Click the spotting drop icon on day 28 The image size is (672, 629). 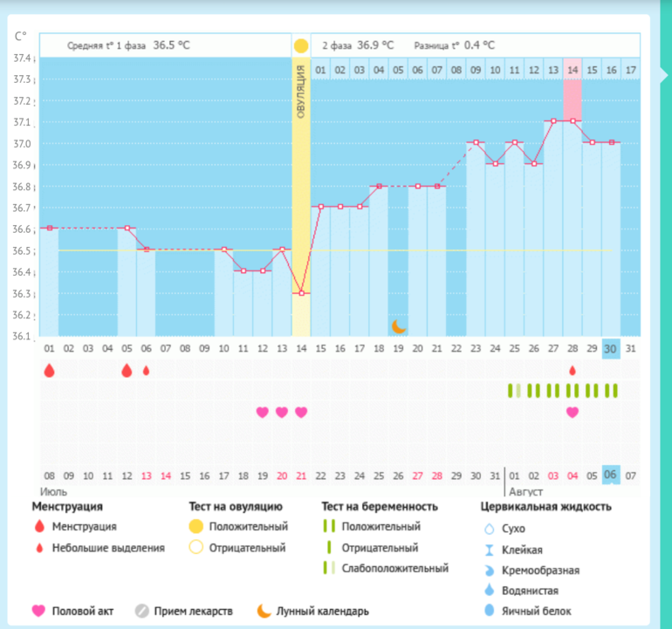tap(573, 370)
